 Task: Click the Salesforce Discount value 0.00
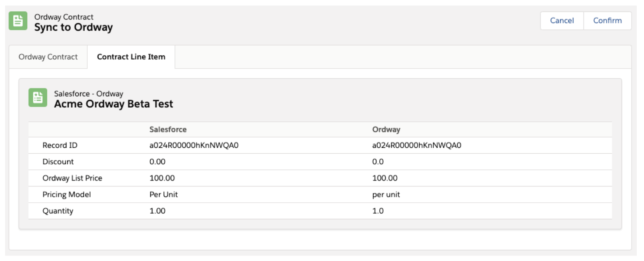click(157, 162)
